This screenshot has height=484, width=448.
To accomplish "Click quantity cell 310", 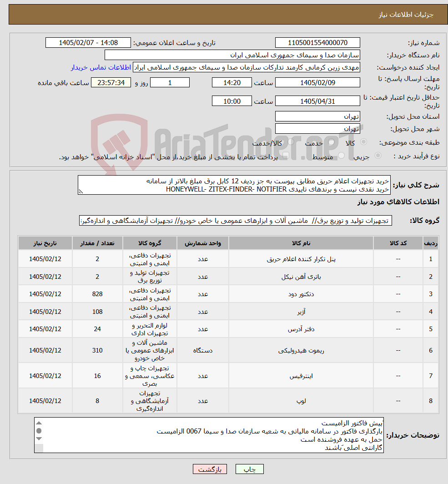I will click(97, 351).
